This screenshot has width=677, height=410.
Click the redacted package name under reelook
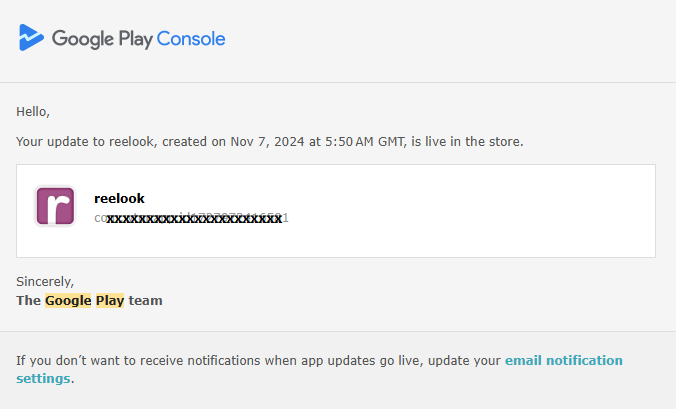tap(192, 217)
